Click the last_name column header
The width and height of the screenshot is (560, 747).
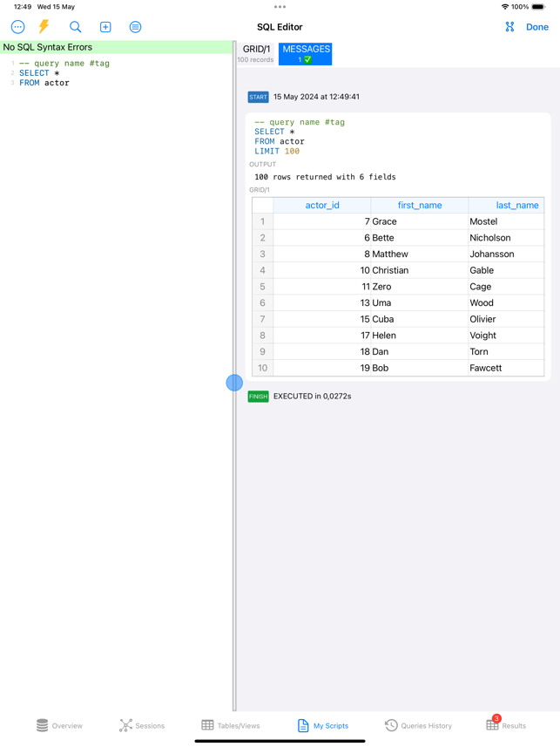[516, 206]
